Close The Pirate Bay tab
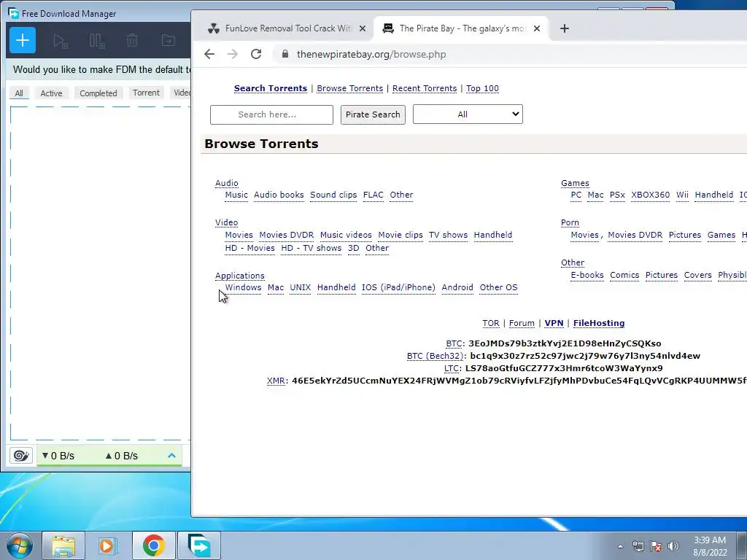 tap(537, 28)
